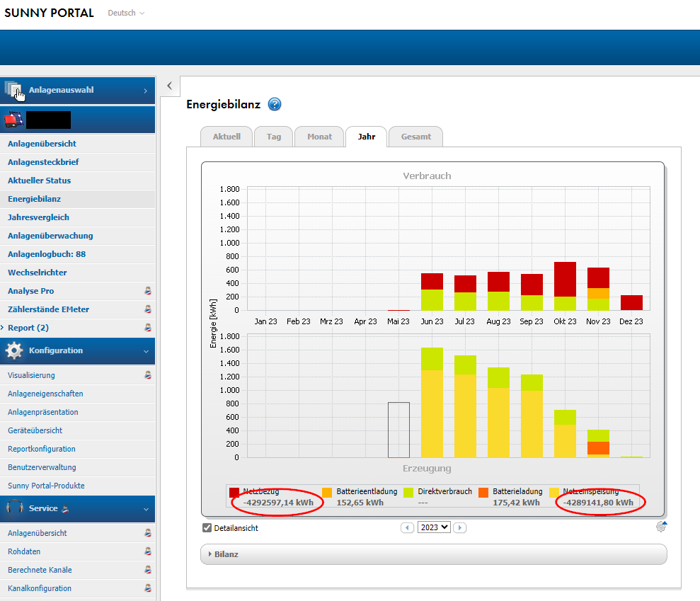Click the dark orange Batterieladung legend swatch
Viewport: 700px width, 601px height.
coord(483,493)
